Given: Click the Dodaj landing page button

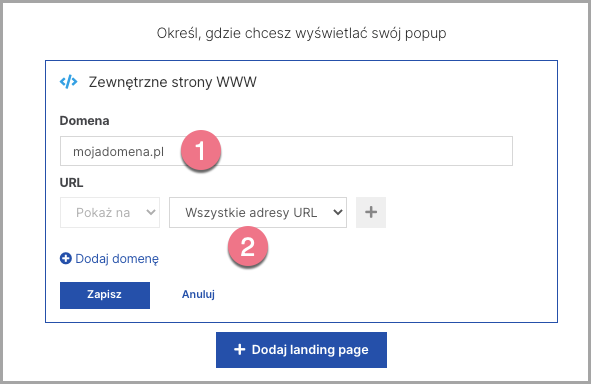Looking at the screenshot, I should (301, 350).
